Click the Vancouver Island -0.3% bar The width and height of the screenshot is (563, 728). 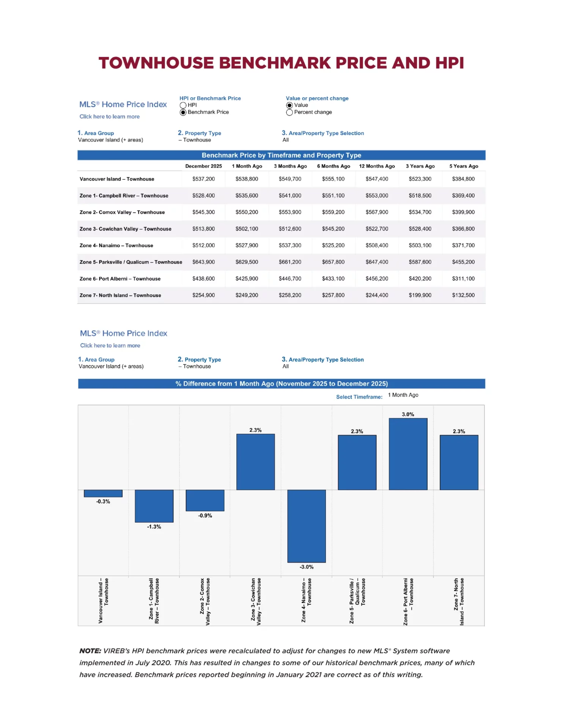tap(103, 493)
